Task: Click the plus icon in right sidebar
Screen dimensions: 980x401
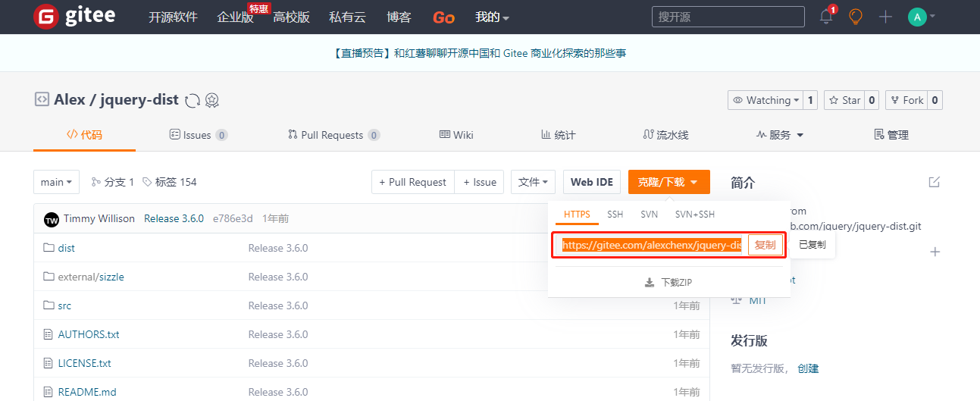Action: (x=935, y=252)
